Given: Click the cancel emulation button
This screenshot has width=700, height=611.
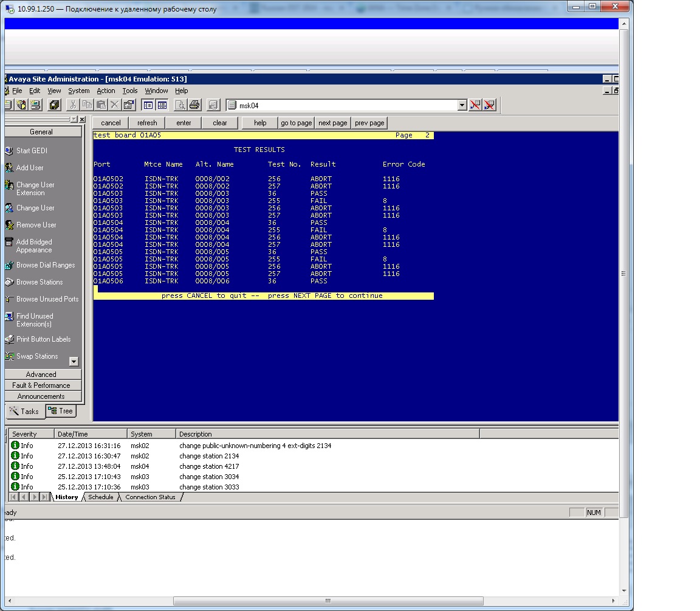Looking at the screenshot, I should [x=111, y=123].
